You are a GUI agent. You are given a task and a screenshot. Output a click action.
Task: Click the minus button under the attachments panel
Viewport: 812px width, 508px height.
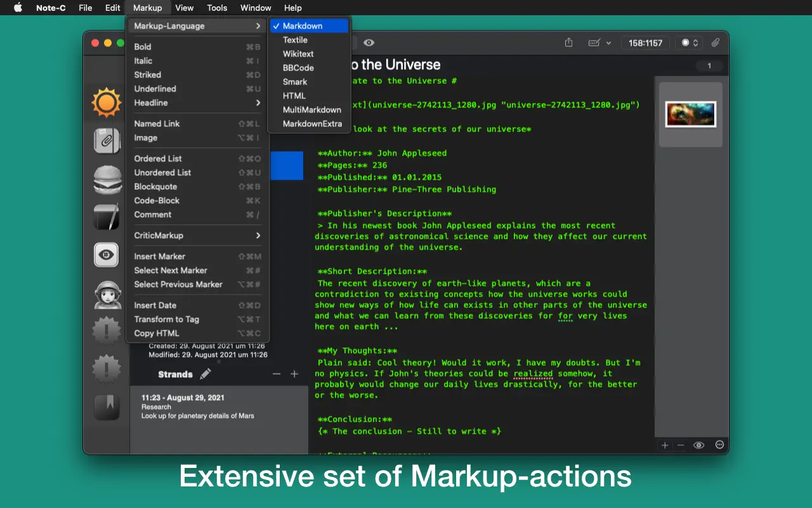(x=681, y=445)
